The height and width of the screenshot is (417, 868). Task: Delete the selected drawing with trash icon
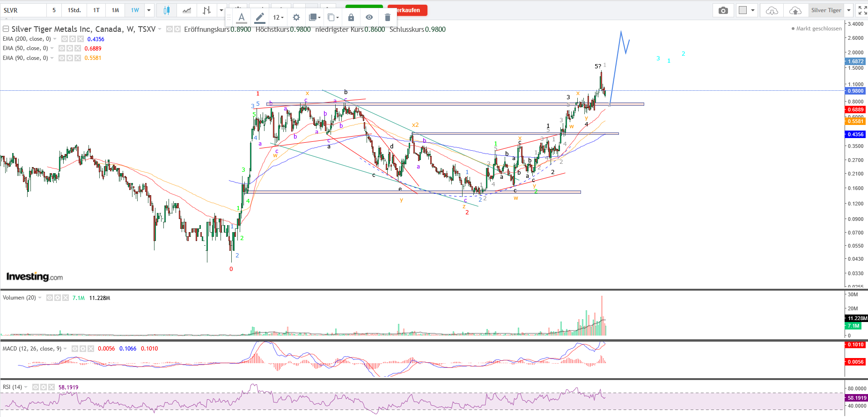(x=387, y=17)
